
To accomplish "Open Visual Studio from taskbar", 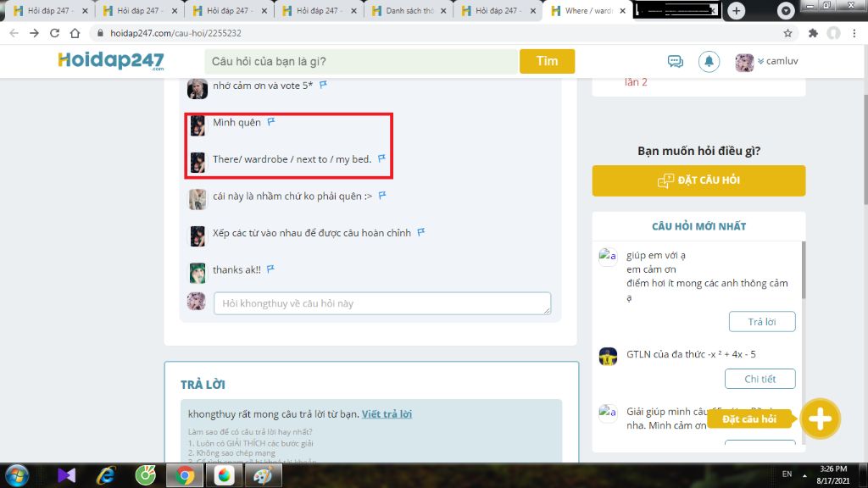I will [x=66, y=475].
